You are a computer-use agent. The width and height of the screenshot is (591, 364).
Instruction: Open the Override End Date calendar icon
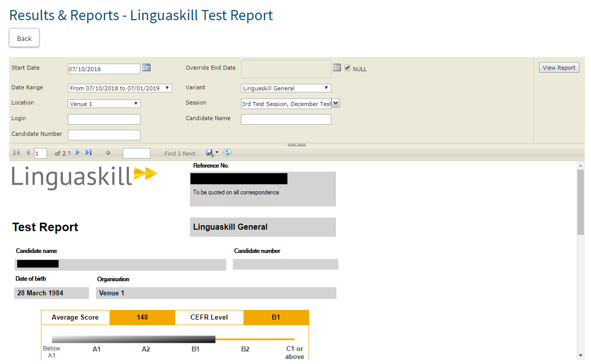click(x=337, y=68)
